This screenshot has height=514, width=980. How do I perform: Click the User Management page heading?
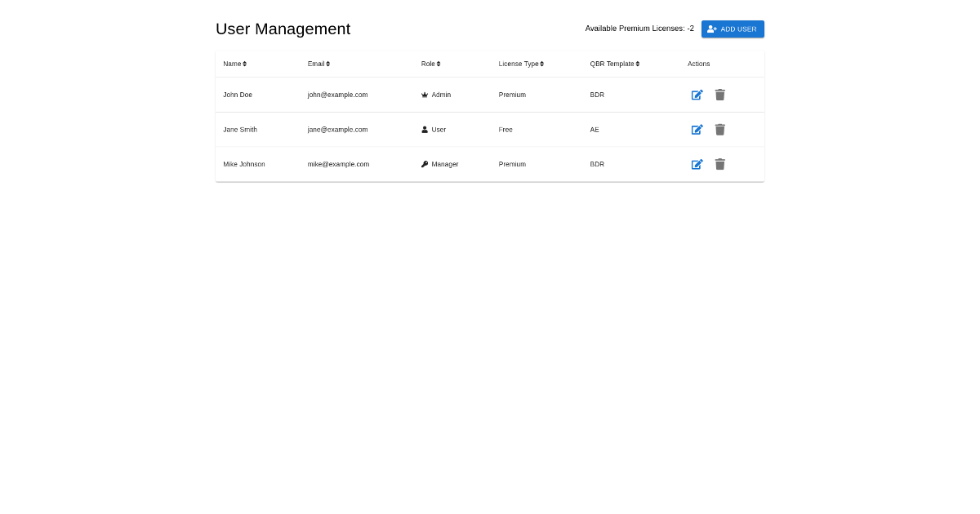[x=283, y=29]
